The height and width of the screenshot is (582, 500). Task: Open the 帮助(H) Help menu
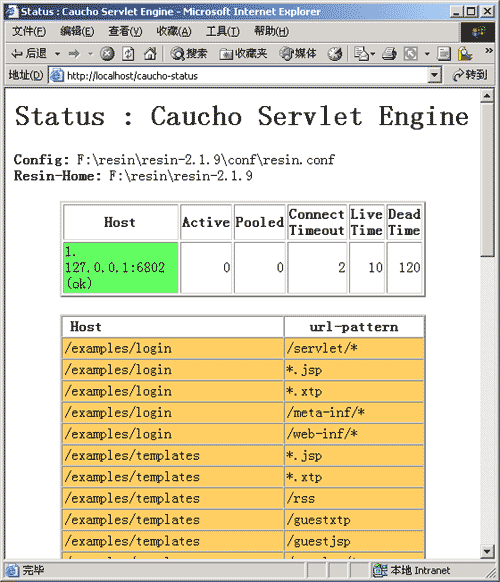click(271, 32)
